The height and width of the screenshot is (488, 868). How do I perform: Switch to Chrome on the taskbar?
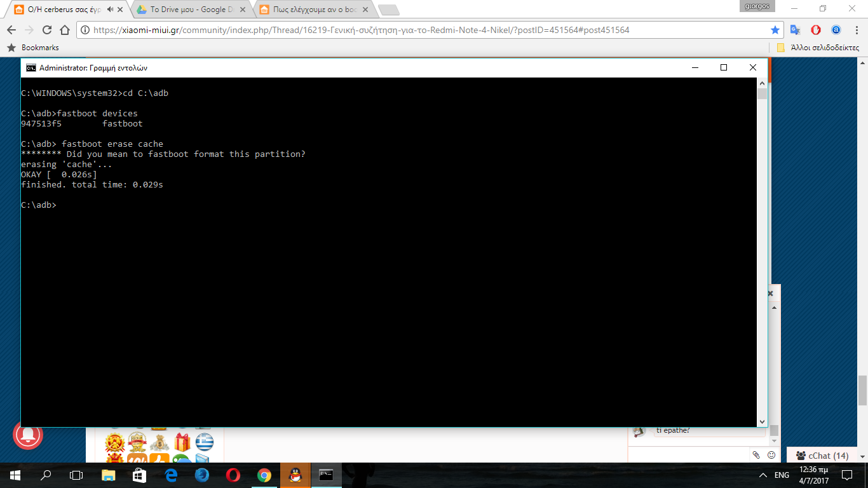coord(264,475)
